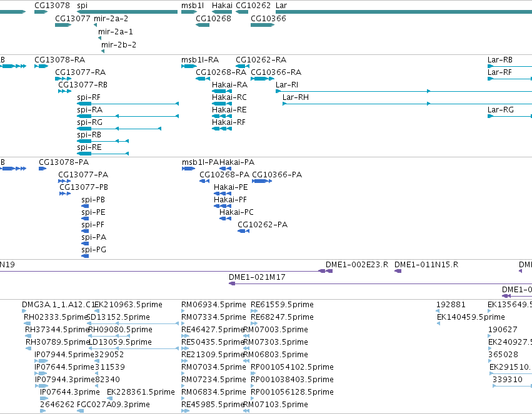Screen dimensions: 532x414
Task: Click the mir-2a-2 gene label
Action: point(111,18)
